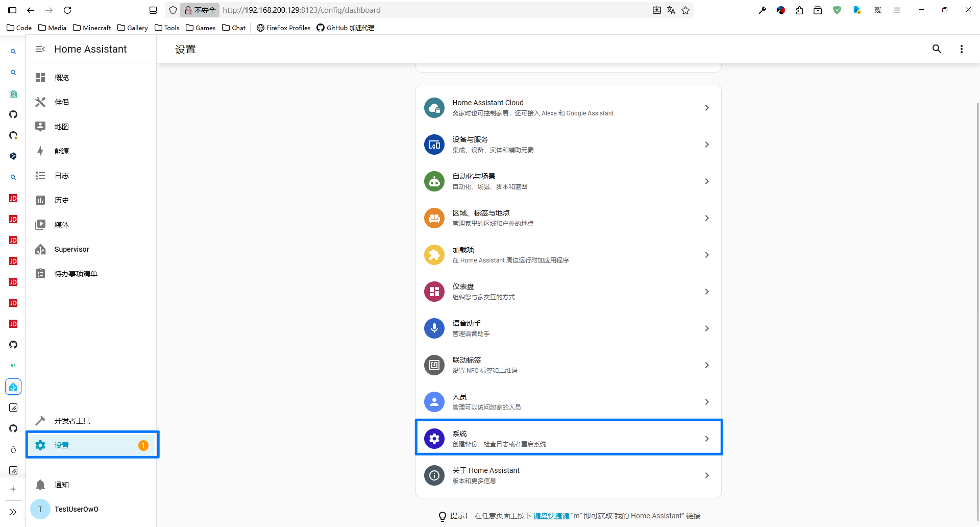Expand the 区域、标签与地点 chevron
This screenshot has width=980, height=527.
pos(706,218)
